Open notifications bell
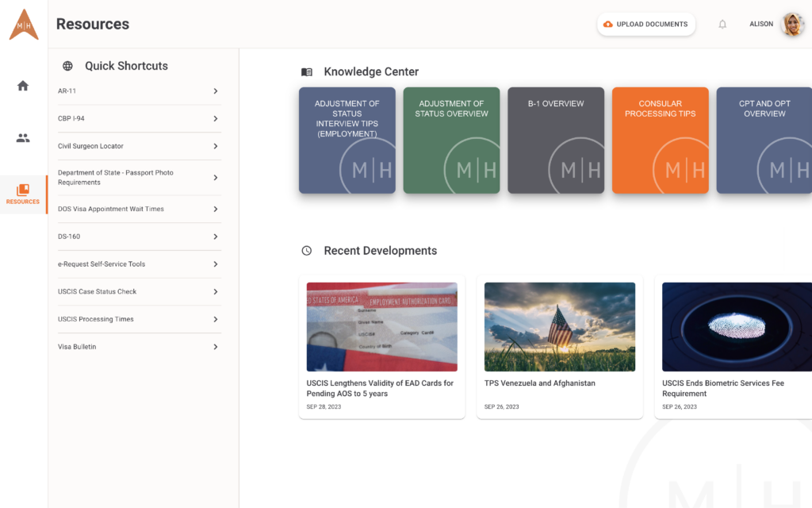Screen dimensions: 812x508 click(722, 25)
